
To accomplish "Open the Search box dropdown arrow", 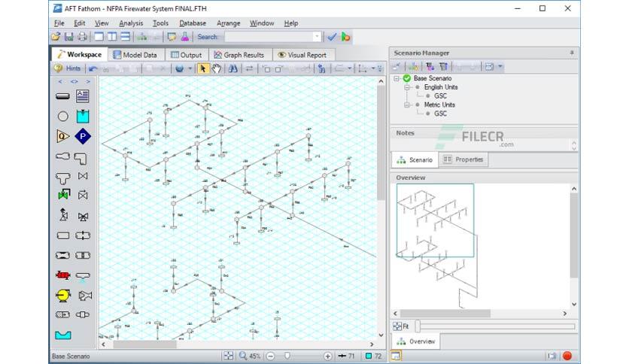I will coord(317,37).
